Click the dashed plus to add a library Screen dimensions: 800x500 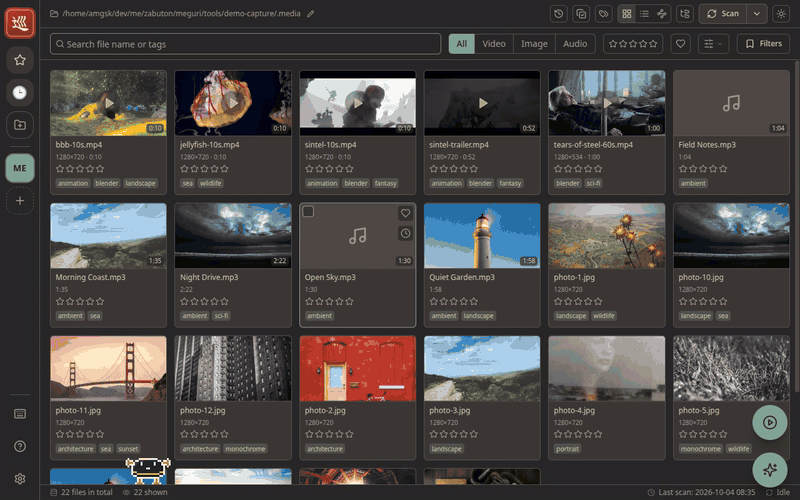coord(20,201)
